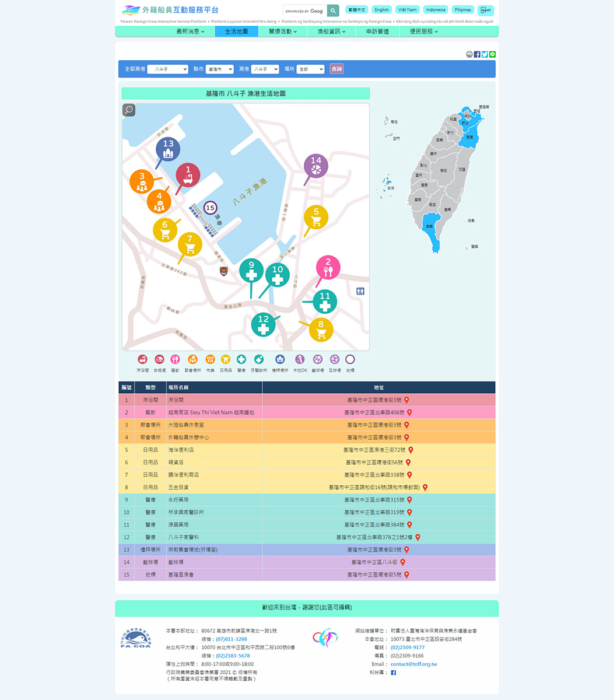Screen dimensions: 614x700
Task: Click the Google search input field
Action: click(x=305, y=11)
